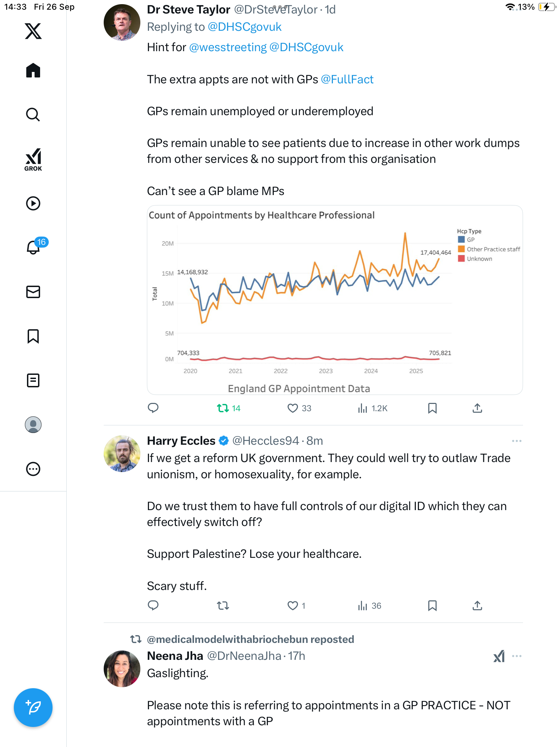Image resolution: width=560 pixels, height=747 pixels.
Task: Open Bookmarks from the sidebar
Action: pyautogui.click(x=33, y=336)
